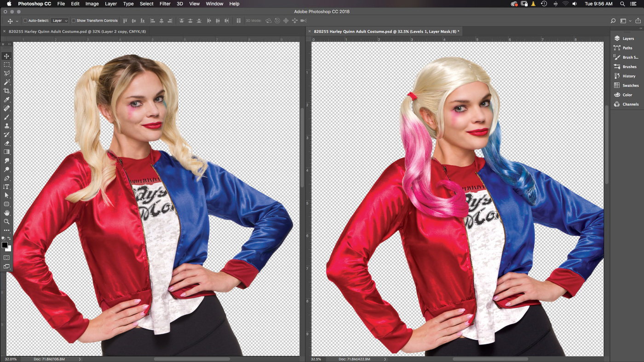Switch foreground and background colors
The height and width of the screenshot is (362, 644).
9,238
